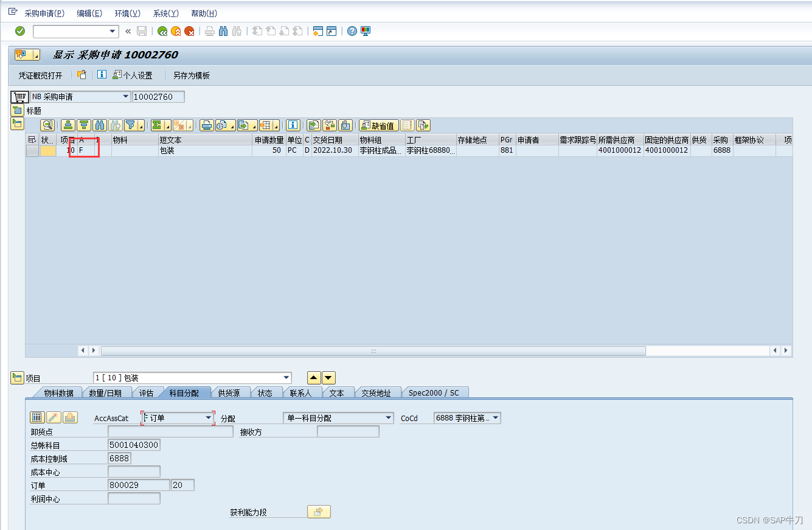812x530 pixels.
Task: Click the 订单 field containing 800029
Action: [x=139, y=485]
